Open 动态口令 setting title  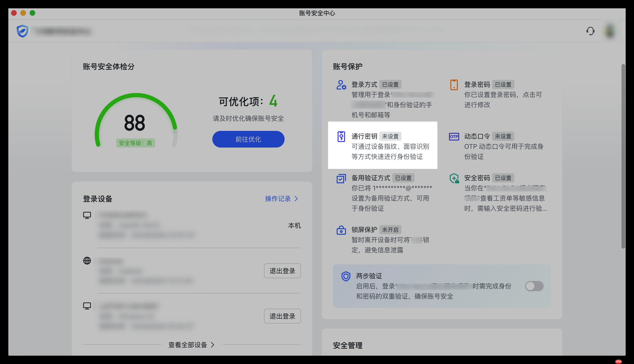[x=477, y=136]
